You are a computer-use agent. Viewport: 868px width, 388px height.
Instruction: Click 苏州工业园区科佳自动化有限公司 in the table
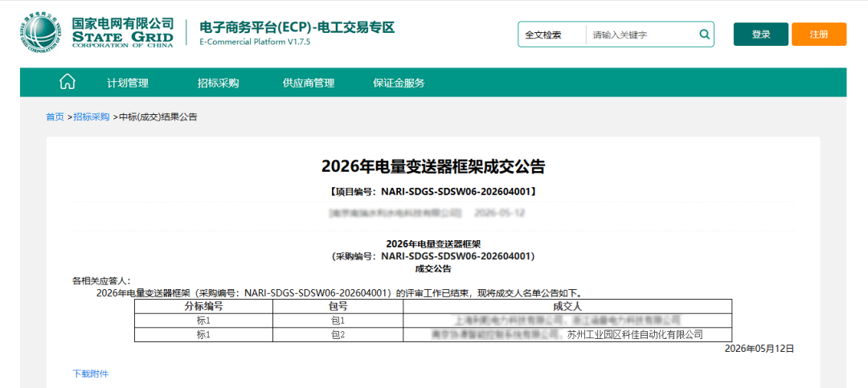(635, 334)
